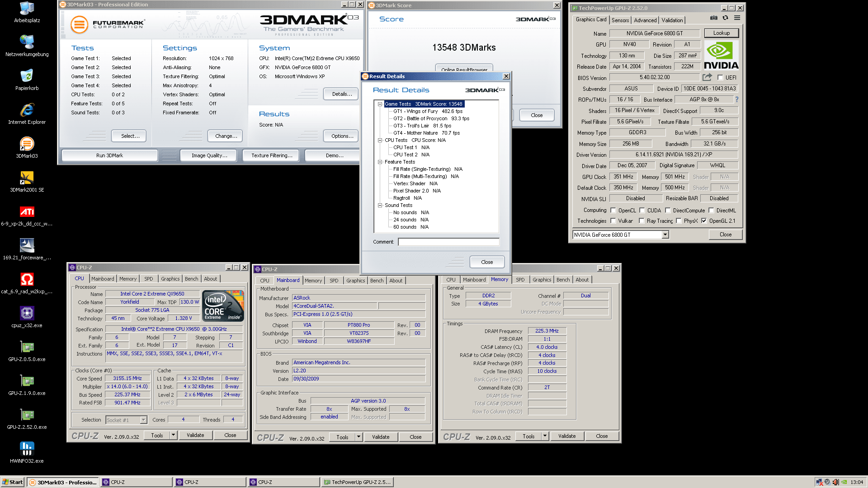Screen dimensions: 868x488
Task: Click the Change button under Settings
Action: coord(226,136)
